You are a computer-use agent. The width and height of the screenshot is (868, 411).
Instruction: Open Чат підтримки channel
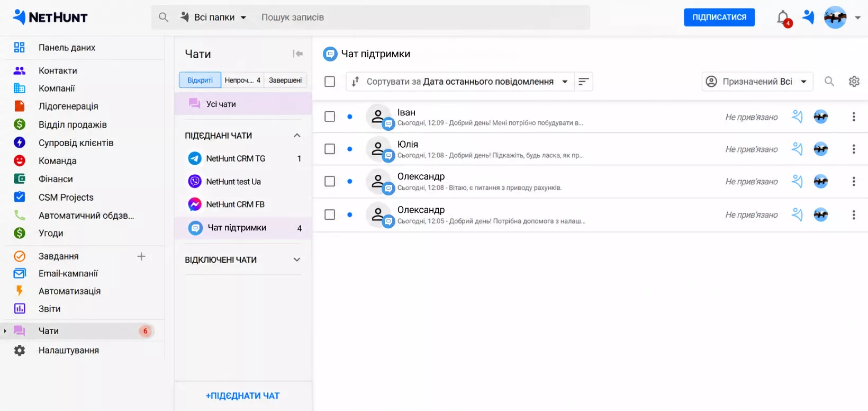243,228
